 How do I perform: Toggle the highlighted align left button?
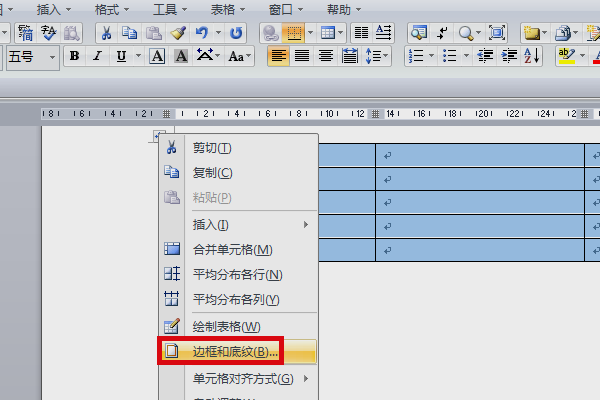pyautogui.click(x=278, y=56)
